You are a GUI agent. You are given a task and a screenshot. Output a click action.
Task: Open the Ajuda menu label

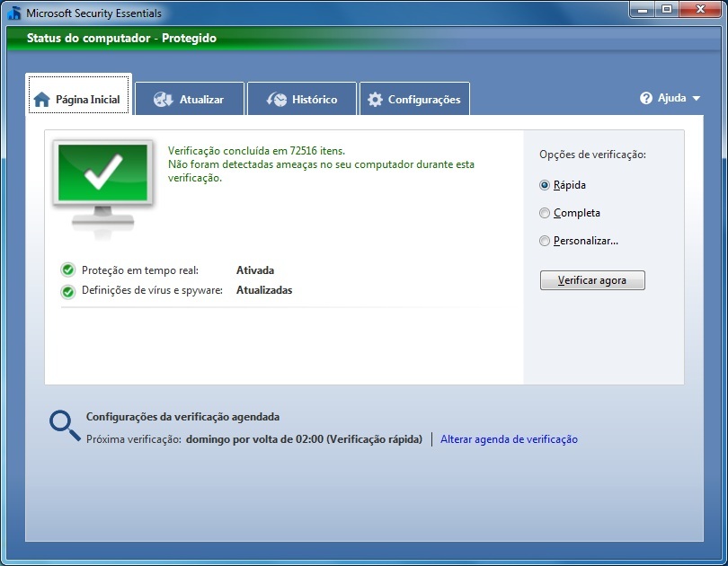point(671,98)
